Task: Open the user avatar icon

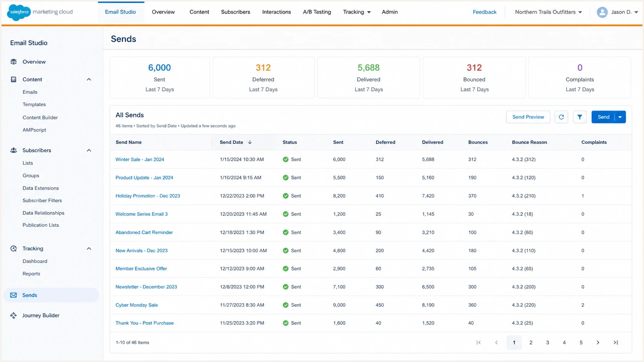Action: click(x=602, y=12)
